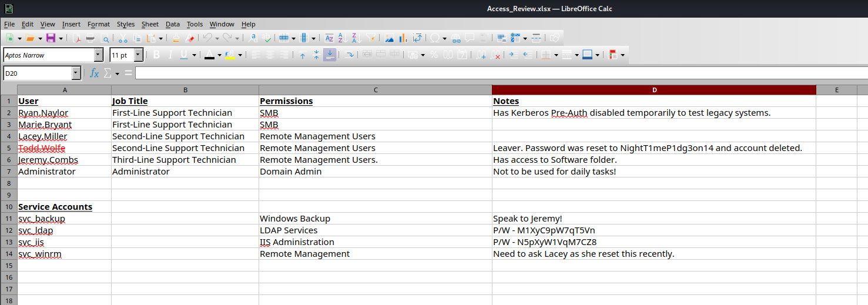Open the AutoFilter funnel icon

coord(371,38)
